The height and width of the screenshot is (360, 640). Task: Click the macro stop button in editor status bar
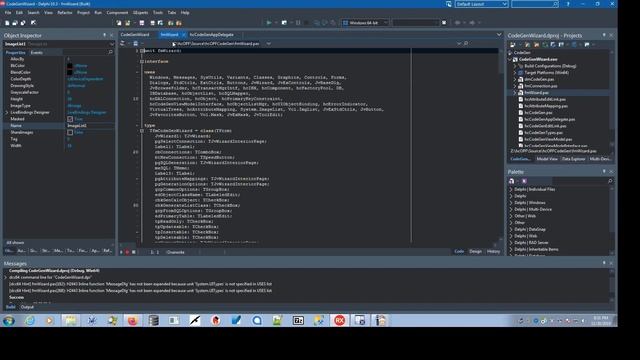[x=133, y=252]
